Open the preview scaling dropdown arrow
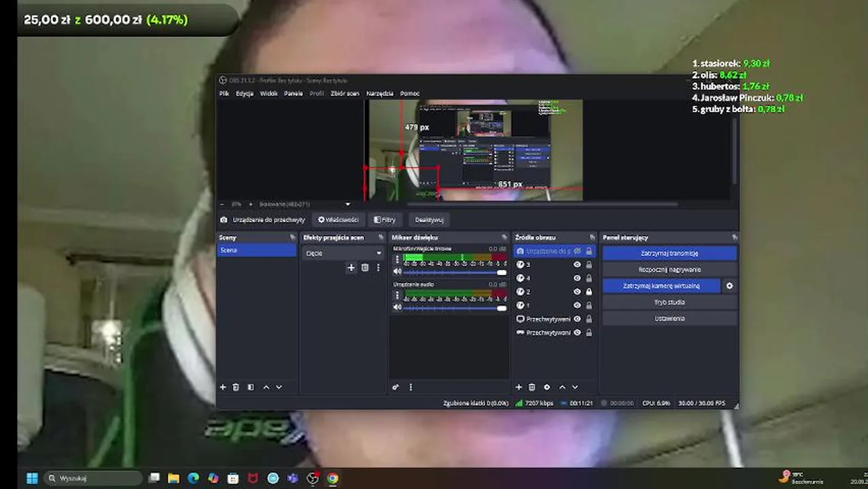Image resolution: width=868 pixels, height=489 pixels. (348, 204)
